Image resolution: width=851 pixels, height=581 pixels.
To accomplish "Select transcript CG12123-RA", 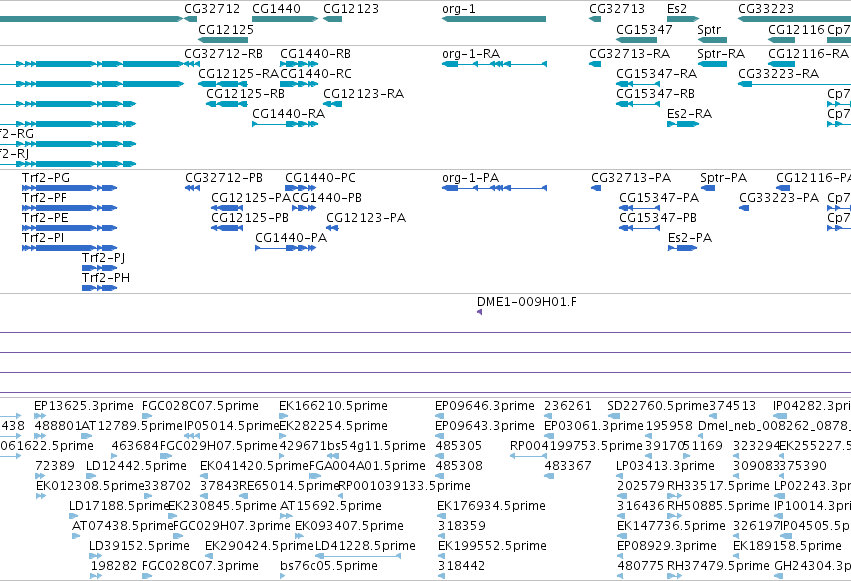I will (332, 104).
